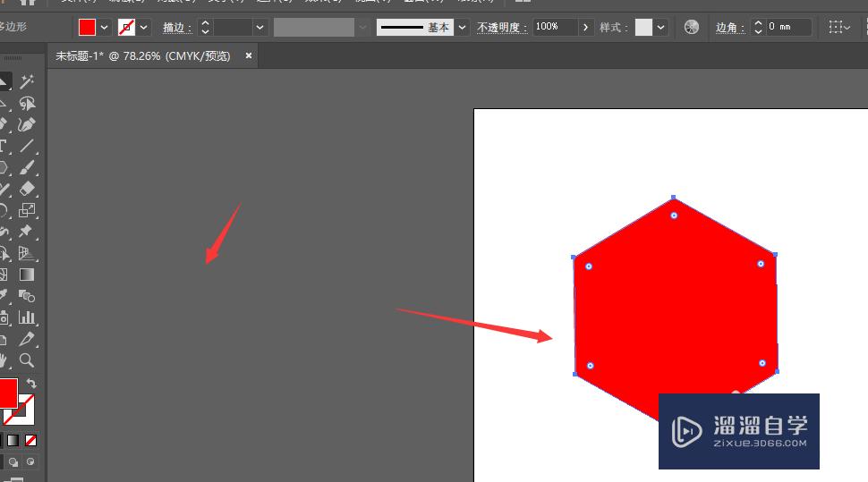Expand the stroke weight dropdown
The height and width of the screenshot is (482, 868).
click(260, 27)
